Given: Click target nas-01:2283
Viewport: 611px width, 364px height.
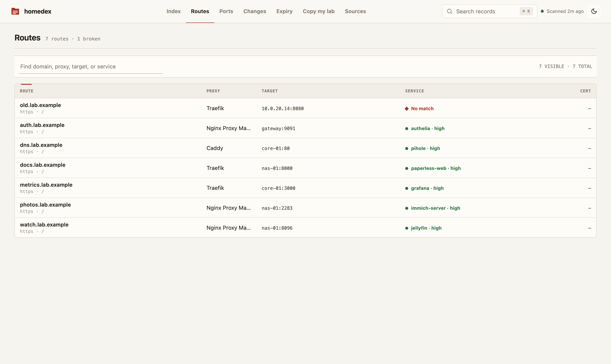Looking at the screenshot, I should coord(277,208).
